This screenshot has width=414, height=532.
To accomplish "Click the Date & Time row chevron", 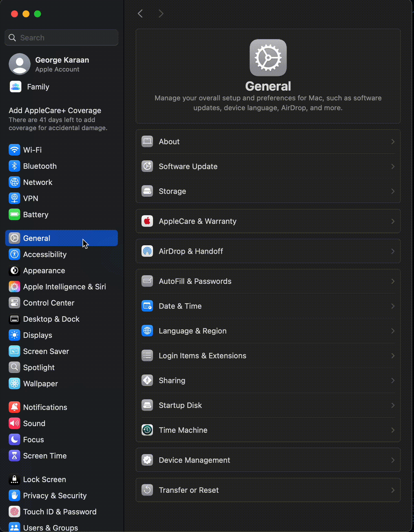I will pos(393,306).
